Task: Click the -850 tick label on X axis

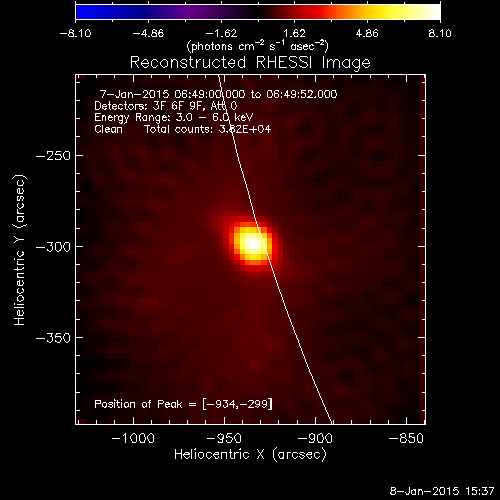Action: coord(406,438)
